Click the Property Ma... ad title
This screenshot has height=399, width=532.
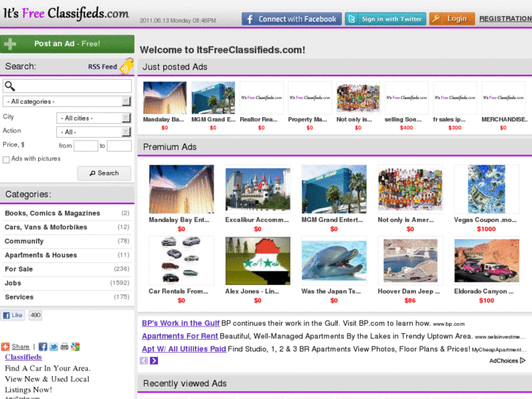pyautogui.click(x=307, y=119)
